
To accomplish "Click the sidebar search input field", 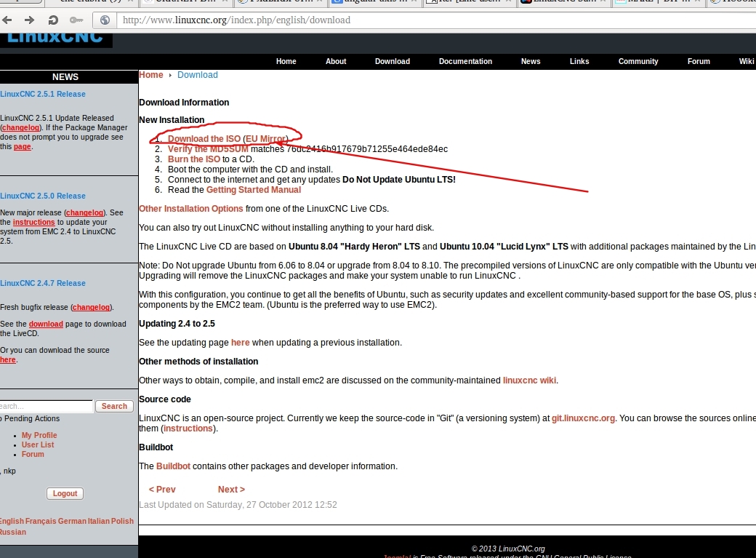I will 47,407.
